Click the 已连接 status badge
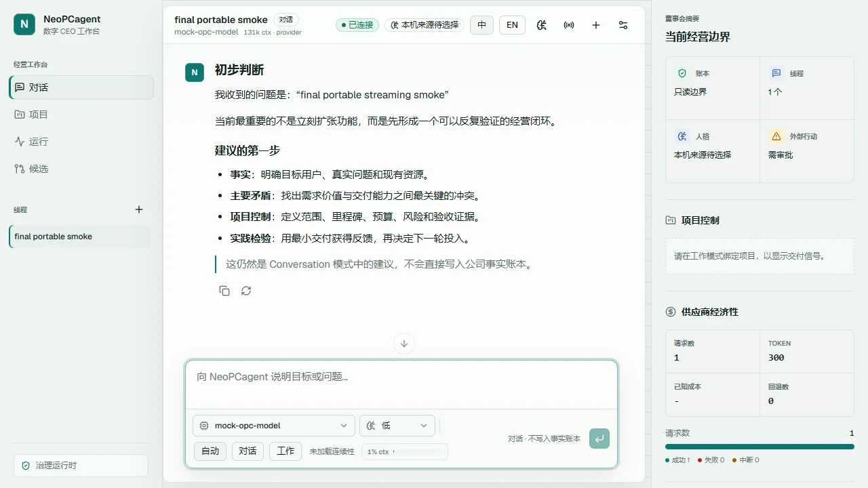Screen dimensions: 868x488 click(357, 25)
